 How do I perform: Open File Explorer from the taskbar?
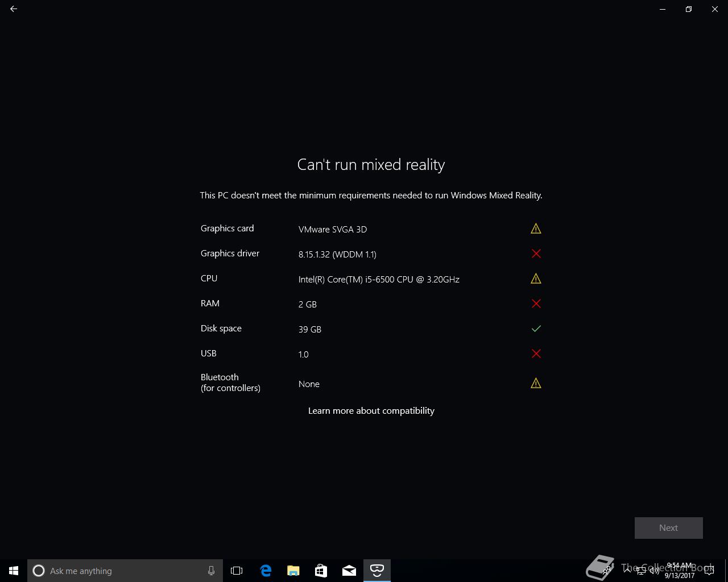(293, 571)
